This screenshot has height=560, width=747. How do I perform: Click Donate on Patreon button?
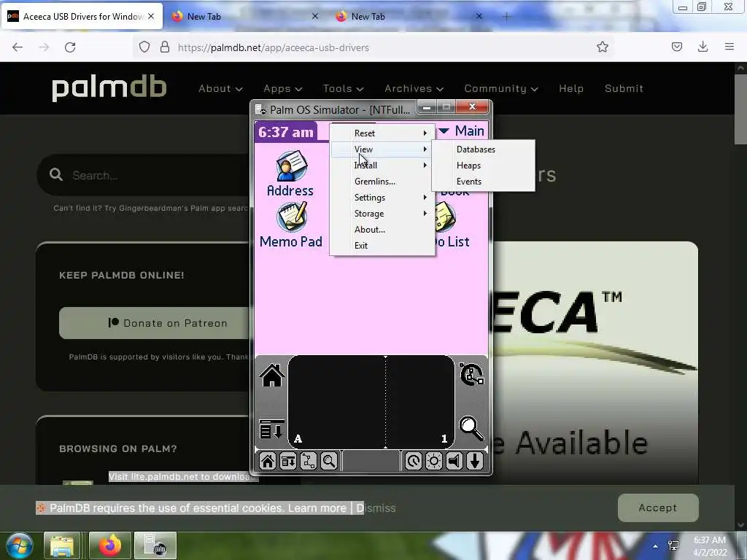[154, 323]
